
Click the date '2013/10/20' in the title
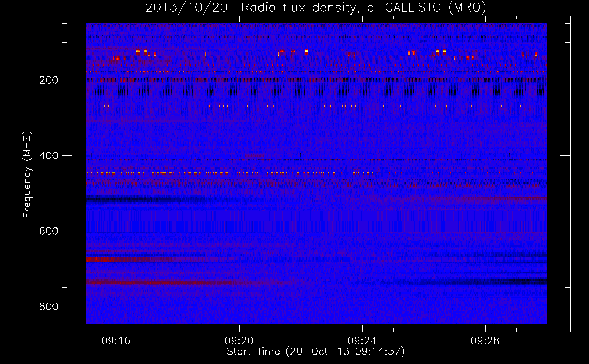[x=187, y=7]
